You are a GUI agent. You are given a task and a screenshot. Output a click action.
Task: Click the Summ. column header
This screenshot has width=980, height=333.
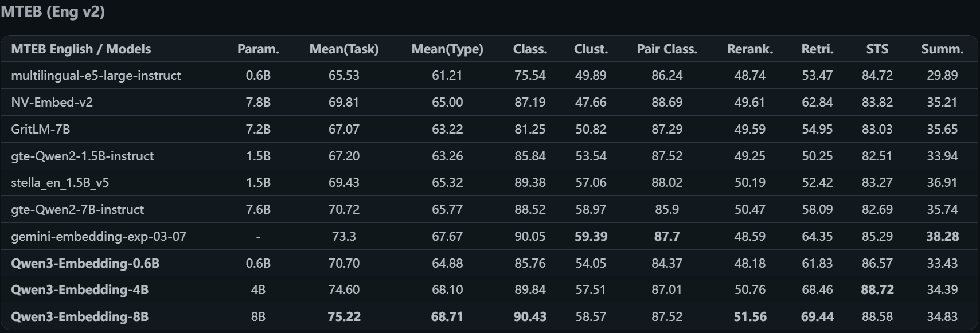[942, 49]
